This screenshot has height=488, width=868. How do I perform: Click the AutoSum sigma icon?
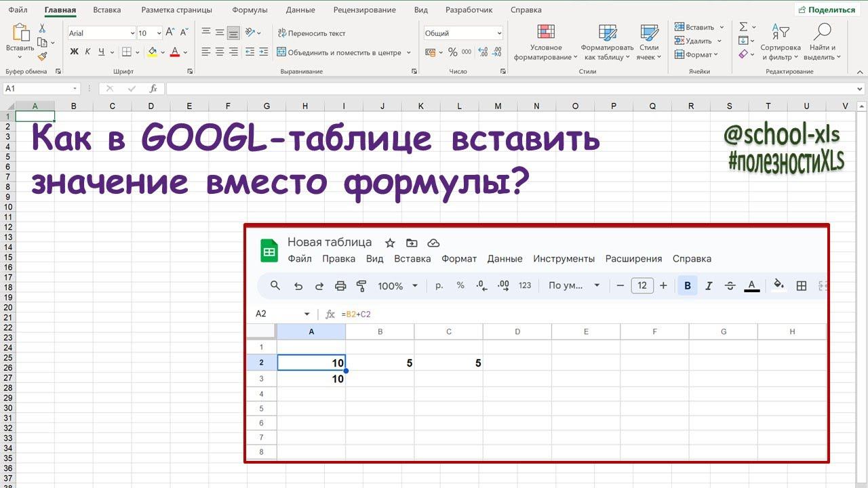coord(743,27)
